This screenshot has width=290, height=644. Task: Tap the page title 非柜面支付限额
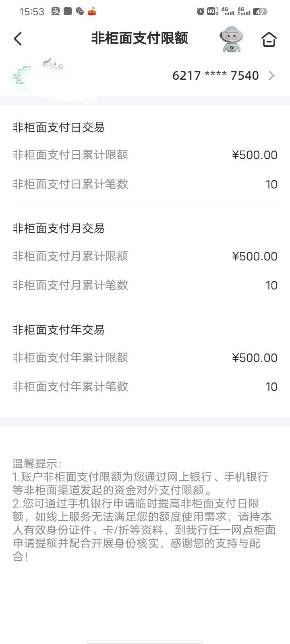pyautogui.click(x=140, y=39)
